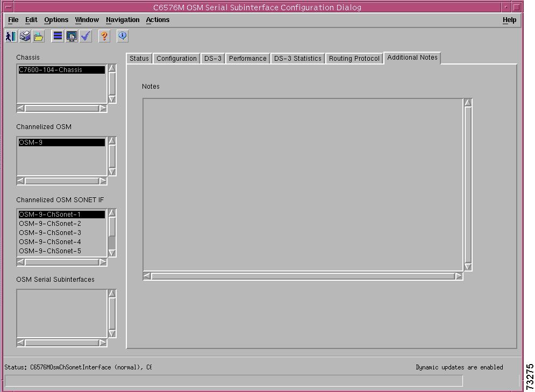Click the 'Dynamic updates are enabled' status text
Viewport: 535px width, 392px height.
[x=459, y=367]
